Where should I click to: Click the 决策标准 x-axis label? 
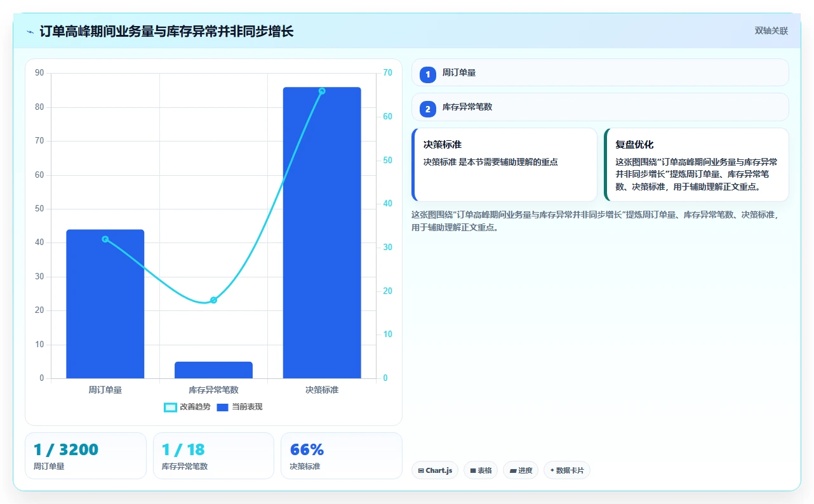(322, 390)
